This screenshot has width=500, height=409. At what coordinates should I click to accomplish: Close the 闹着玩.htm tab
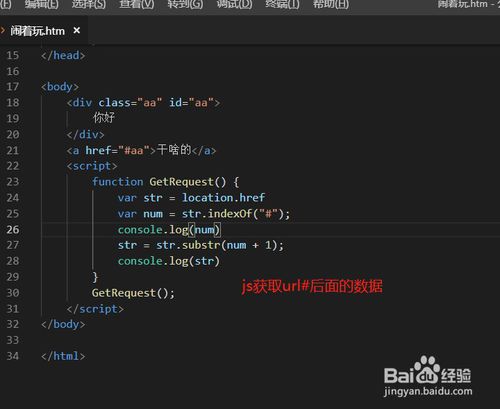77,31
